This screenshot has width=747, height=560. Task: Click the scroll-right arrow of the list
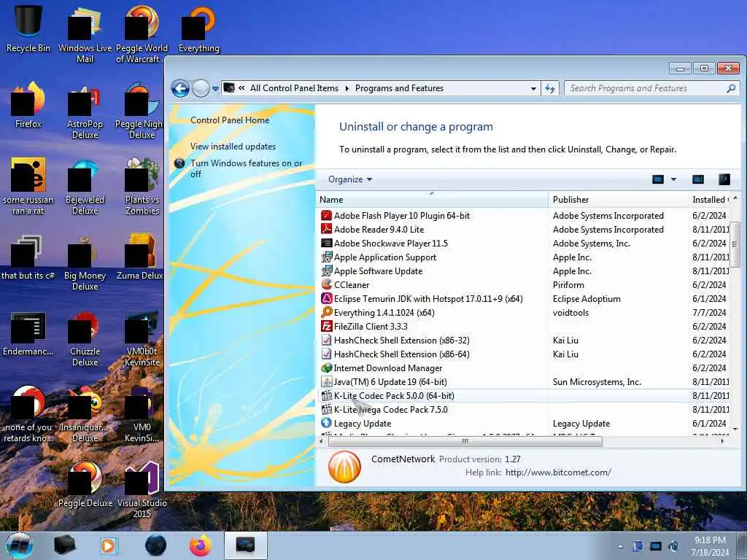click(723, 441)
